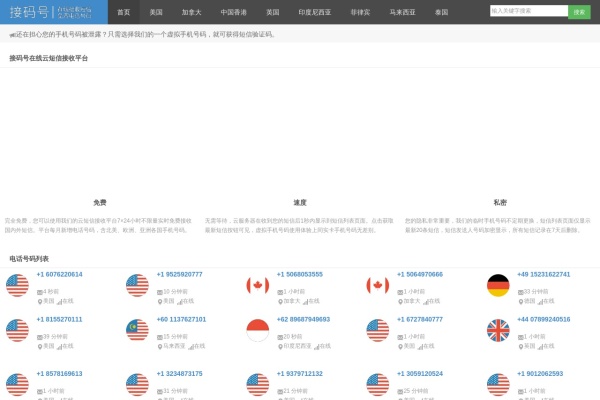Click the UK flag icon beside +44 07899240516
600x400 pixels.
(498, 331)
